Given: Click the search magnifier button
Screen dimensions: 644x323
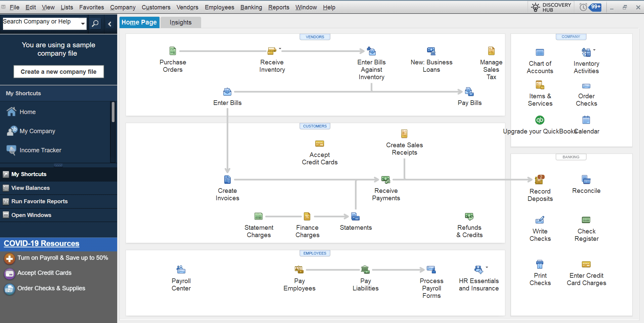Looking at the screenshot, I should pyautogui.click(x=95, y=23).
